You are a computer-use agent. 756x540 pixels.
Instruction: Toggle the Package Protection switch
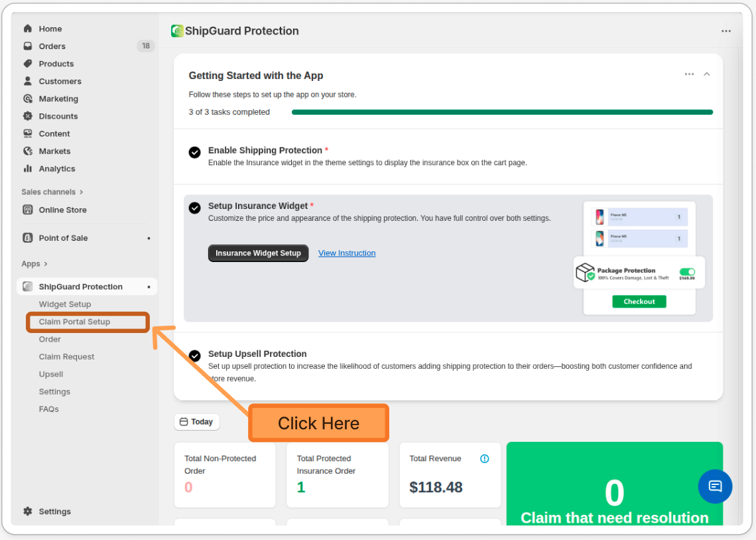[x=687, y=272]
